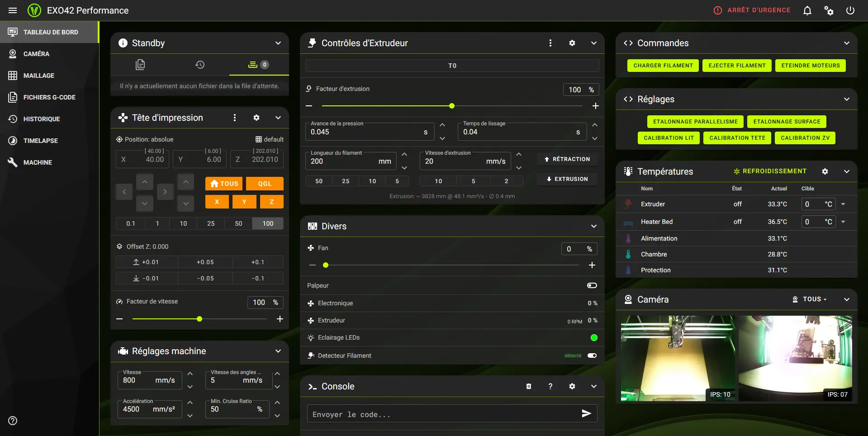Clear the console with the trash icon

point(528,386)
